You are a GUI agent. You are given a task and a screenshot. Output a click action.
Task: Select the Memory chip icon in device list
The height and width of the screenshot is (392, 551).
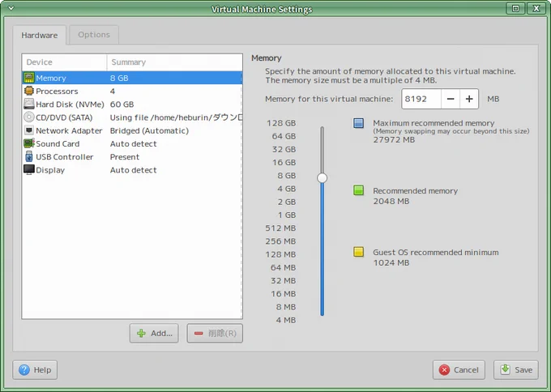[x=29, y=78]
